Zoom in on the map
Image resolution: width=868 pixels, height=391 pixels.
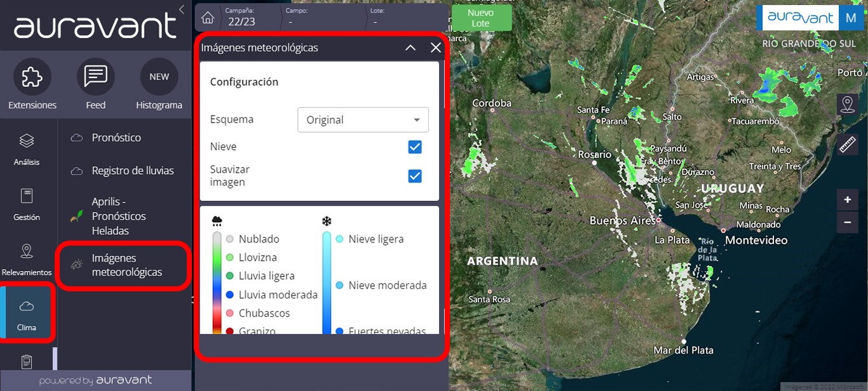(x=847, y=200)
